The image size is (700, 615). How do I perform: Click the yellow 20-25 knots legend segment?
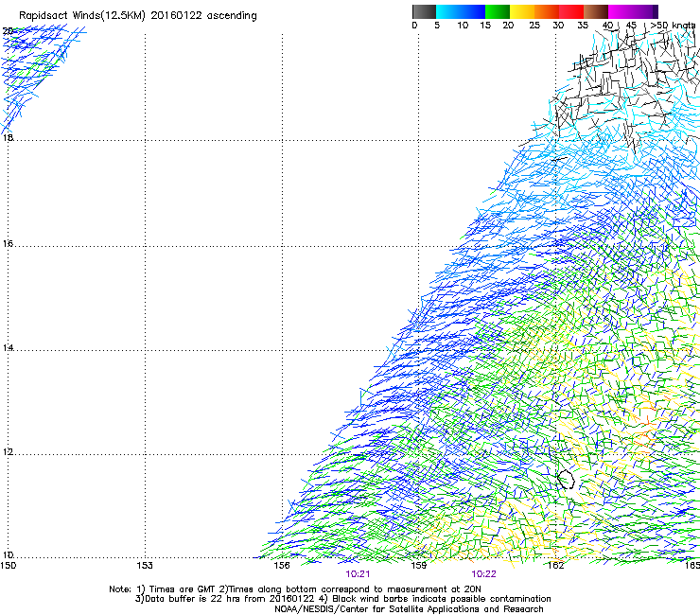pos(522,11)
